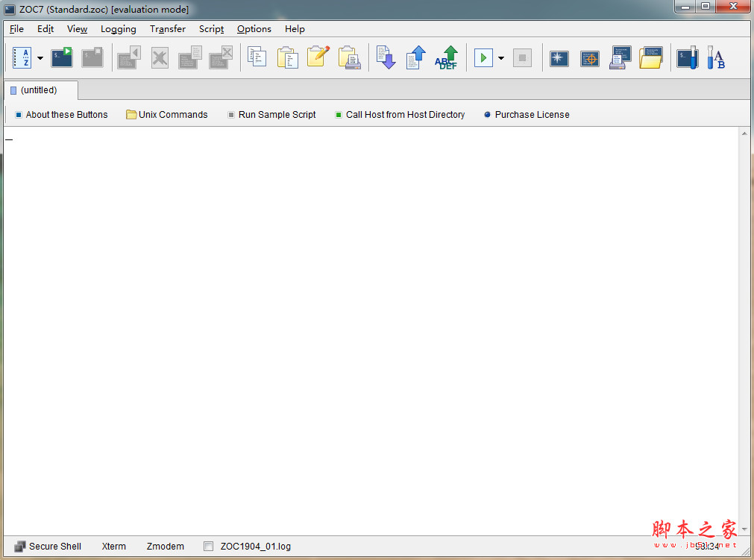Open the Edit menu
The width and height of the screenshot is (754, 560).
(x=45, y=29)
